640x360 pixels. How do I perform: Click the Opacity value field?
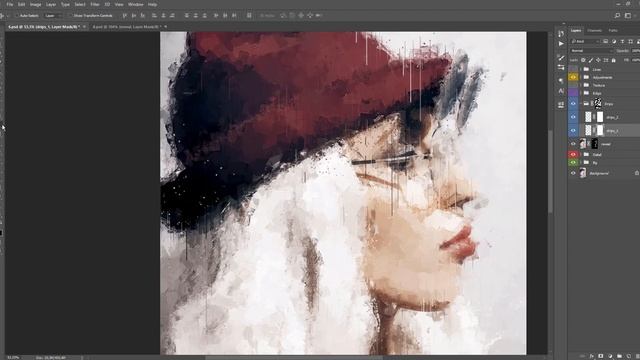pyautogui.click(x=636, y=51)
